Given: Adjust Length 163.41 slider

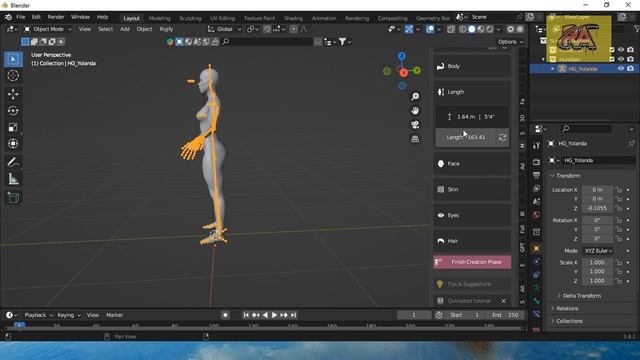Looking at the screenshot, I should 466,138.
